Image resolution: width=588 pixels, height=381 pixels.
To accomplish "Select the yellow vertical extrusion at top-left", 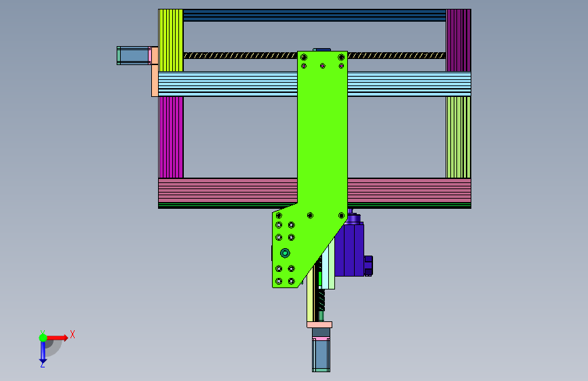I will click(x=171, y=40).
